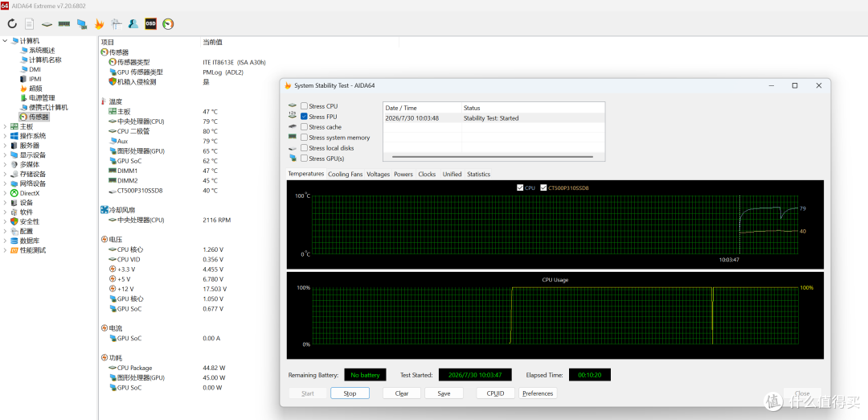Enable the Stress system memory checkbox
The width and height of the screenshot is (868, 420).
point(304,138)
